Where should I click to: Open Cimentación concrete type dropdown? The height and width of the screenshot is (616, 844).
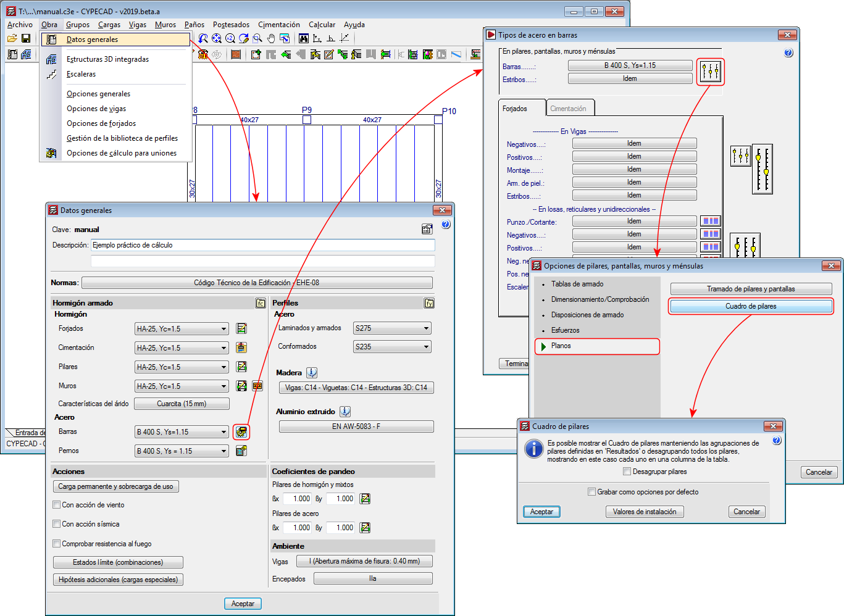pos(182,348)
